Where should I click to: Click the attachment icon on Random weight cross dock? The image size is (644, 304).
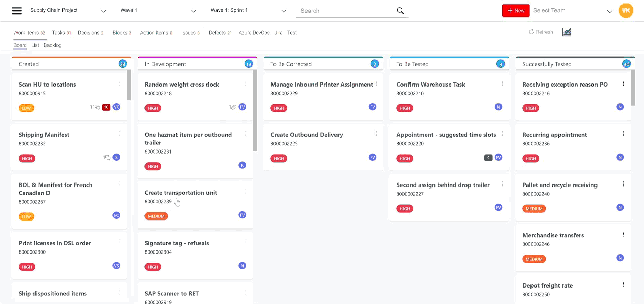233,107
